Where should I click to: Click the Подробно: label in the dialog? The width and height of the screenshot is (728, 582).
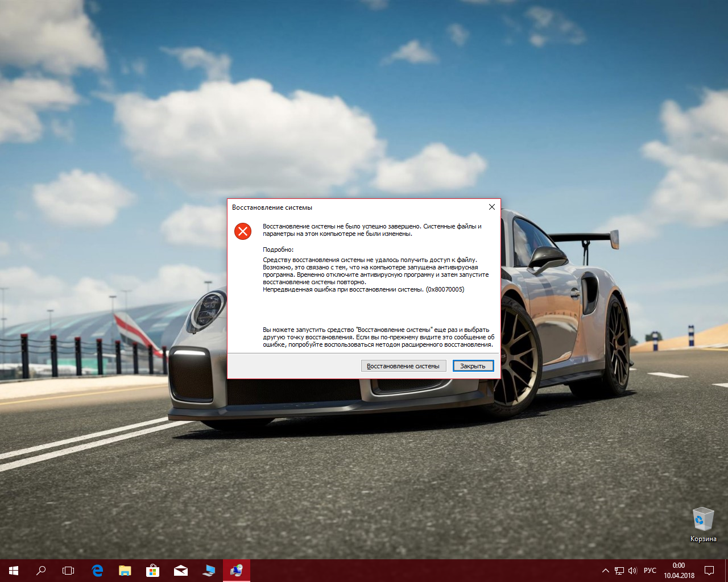278,250
